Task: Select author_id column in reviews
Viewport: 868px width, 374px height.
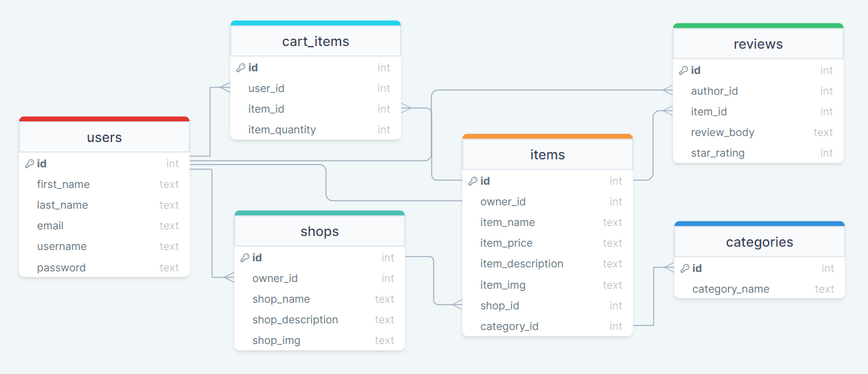Action: click(759, 91)
